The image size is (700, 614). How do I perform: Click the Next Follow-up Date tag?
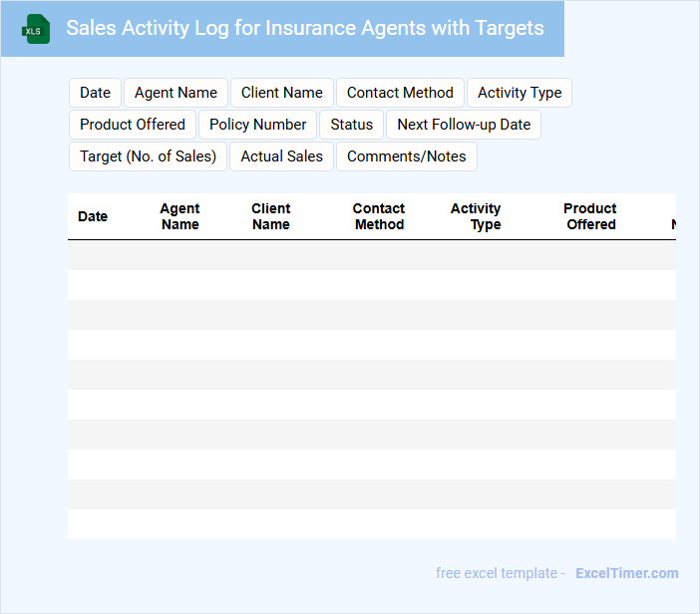tap(464, 125)
